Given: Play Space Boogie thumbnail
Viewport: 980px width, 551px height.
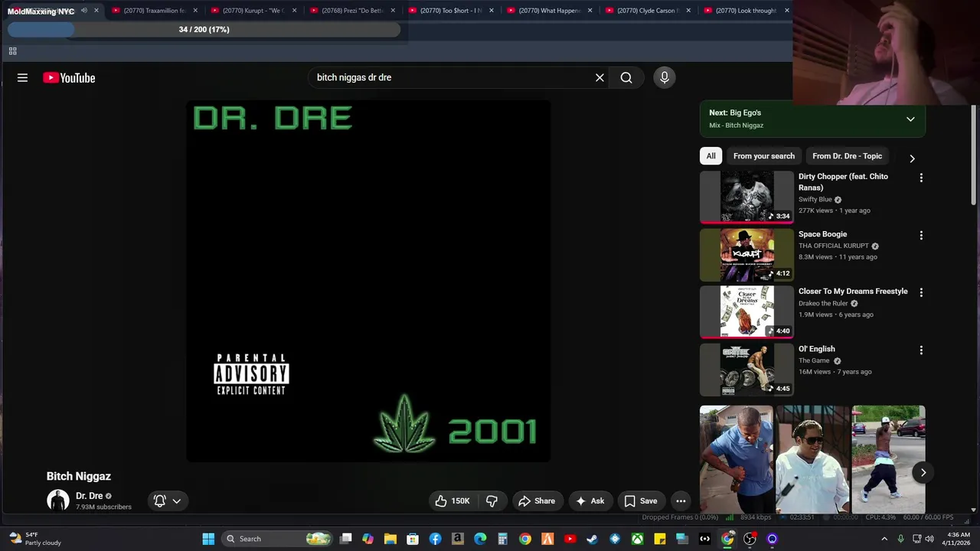Looking at the screenshot, I should coord(746,255).
